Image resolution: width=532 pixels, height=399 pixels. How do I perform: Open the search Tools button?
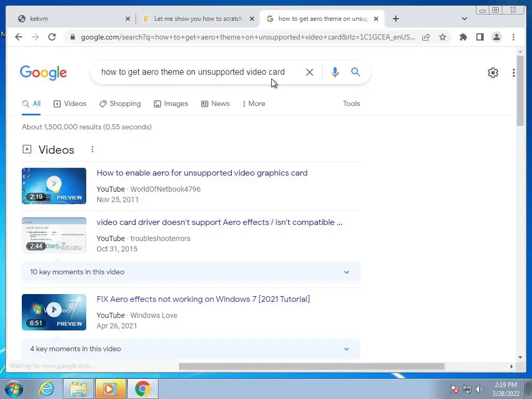pos(351,103)
